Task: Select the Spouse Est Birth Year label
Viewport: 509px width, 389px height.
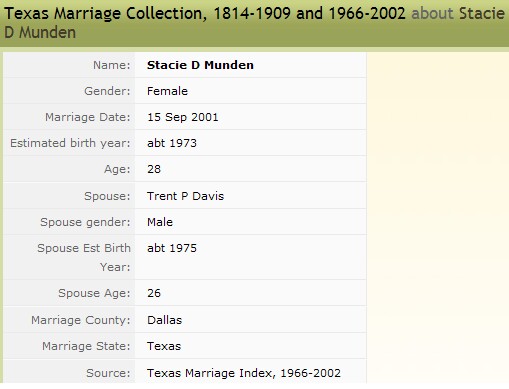Action: [84, 257]
